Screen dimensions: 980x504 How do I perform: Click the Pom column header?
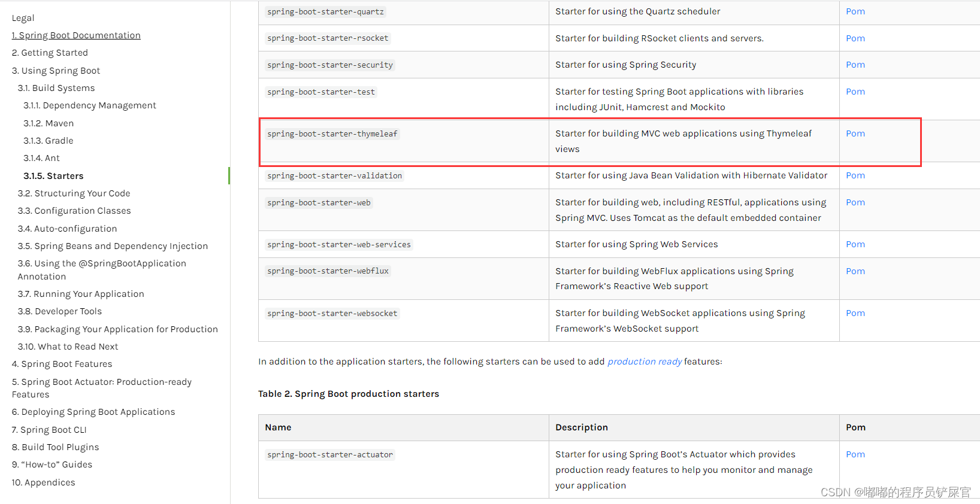(855, 427)
